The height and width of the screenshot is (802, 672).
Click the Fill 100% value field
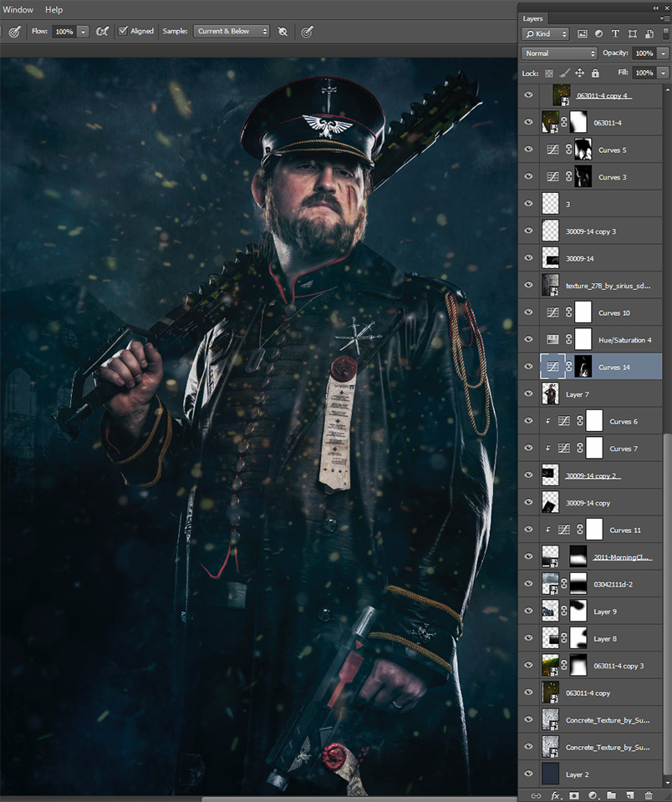coord(644,73)
